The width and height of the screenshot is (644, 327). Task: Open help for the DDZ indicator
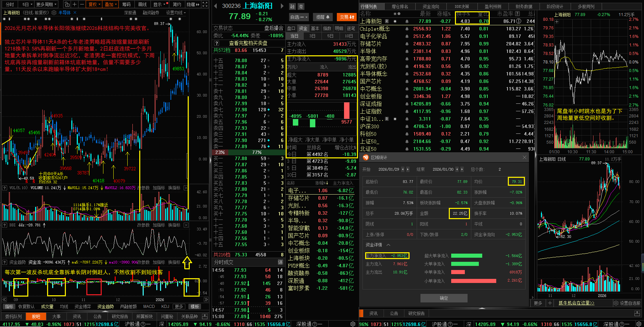pos(5,225)
